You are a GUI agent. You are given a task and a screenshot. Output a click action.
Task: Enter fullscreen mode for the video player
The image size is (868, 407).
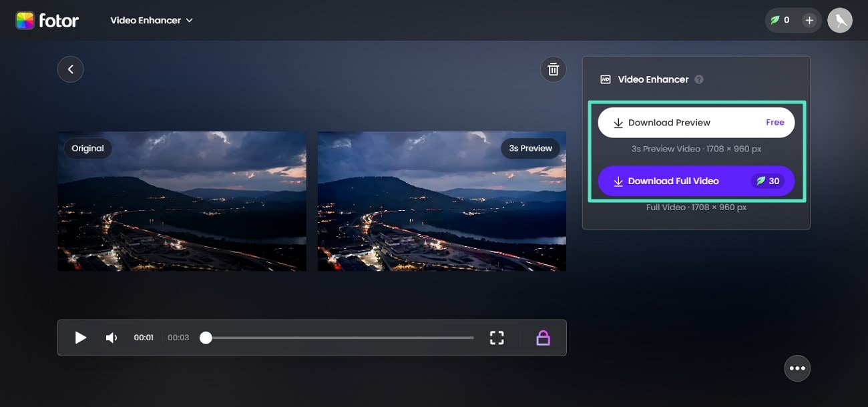(497, 338)
